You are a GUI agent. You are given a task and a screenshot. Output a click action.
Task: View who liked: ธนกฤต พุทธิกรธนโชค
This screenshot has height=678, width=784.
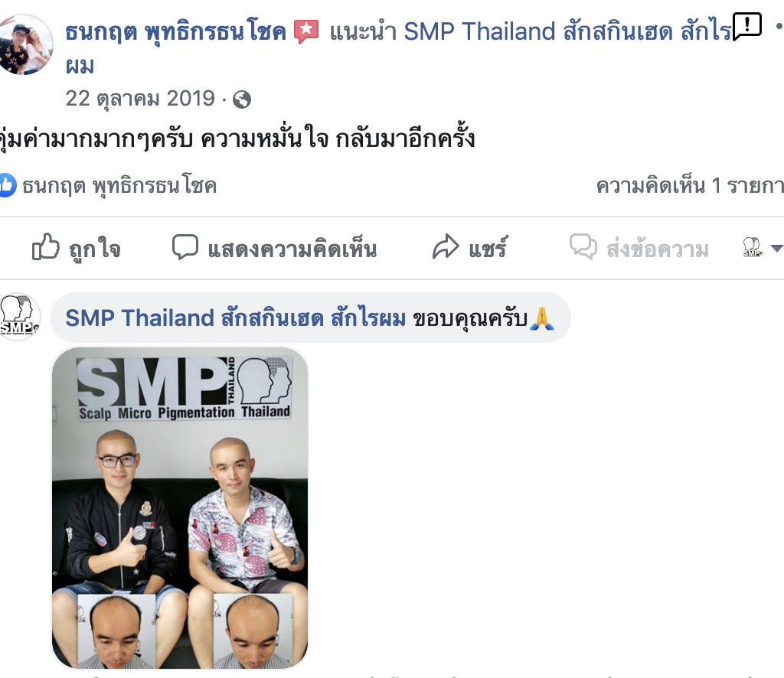[119, 186]
